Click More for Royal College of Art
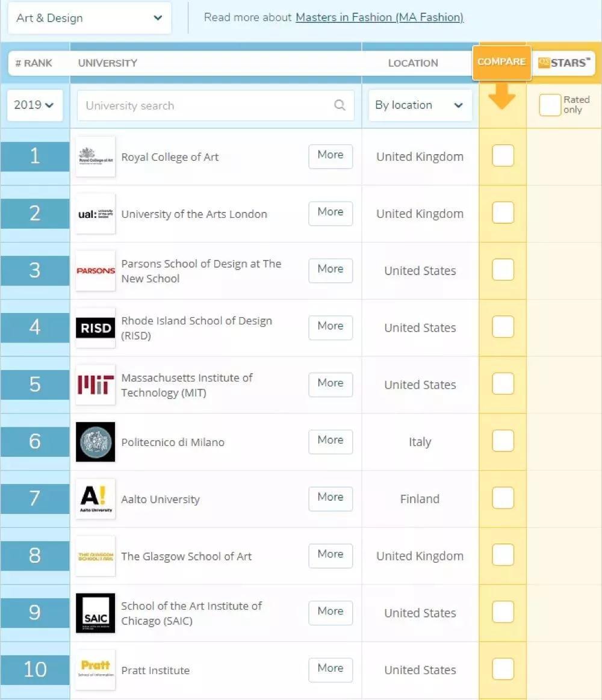 (x=330, y=156)
